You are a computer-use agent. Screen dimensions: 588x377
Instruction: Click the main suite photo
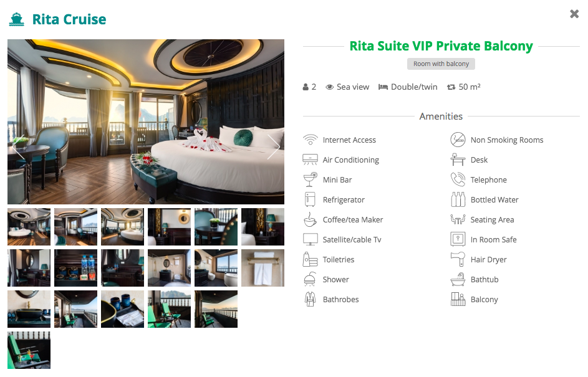pyautogui.click(x=146, y=122)
